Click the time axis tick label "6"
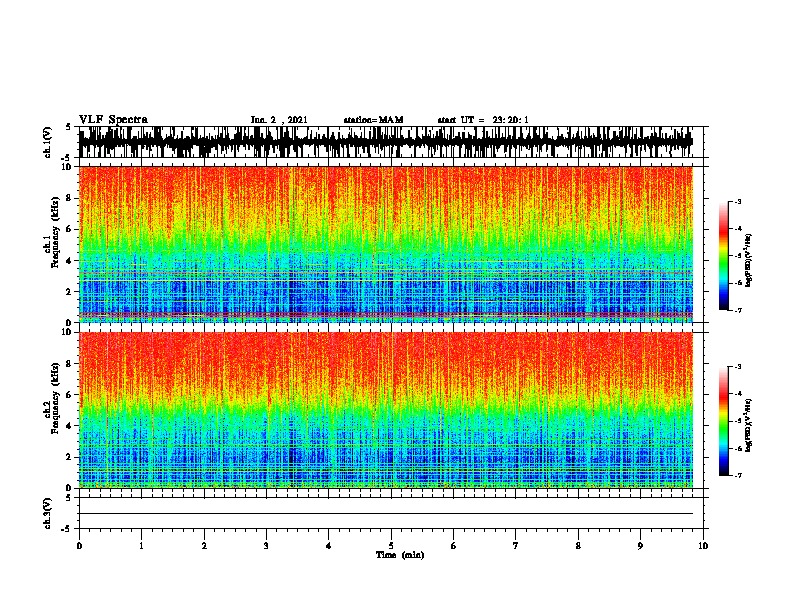Image resolution: width=792 pixels, height=612 pixels. [x=454, y=546]
